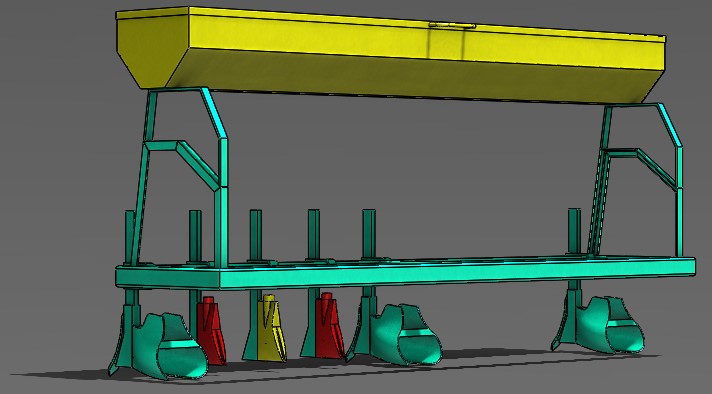The image size is (712, 394).
Task: Select the yellow center tine shoe
Action: coord(272,328)
